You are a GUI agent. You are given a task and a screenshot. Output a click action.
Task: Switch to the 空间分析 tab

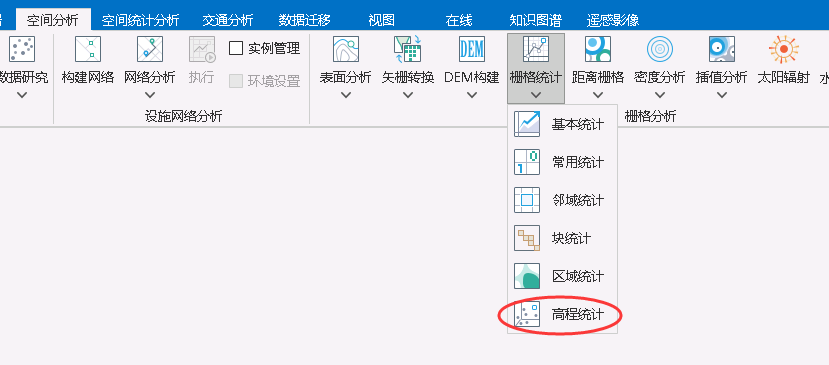point(53,20)
